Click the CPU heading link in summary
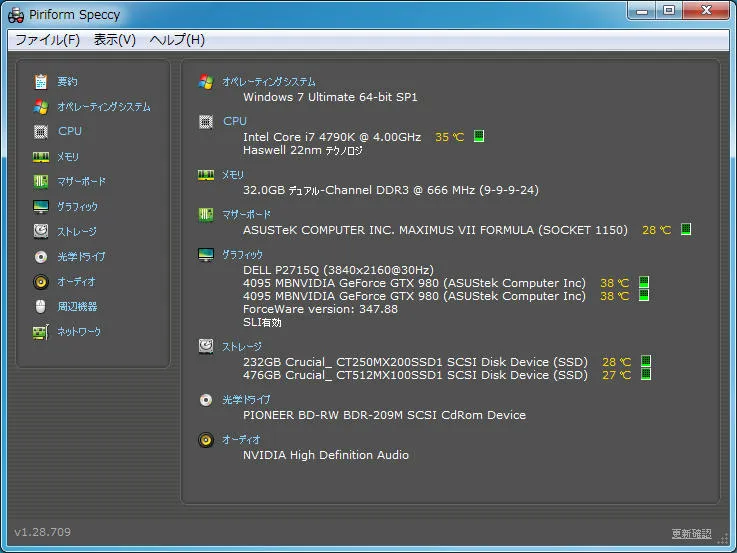 click(x=235, y=121)
